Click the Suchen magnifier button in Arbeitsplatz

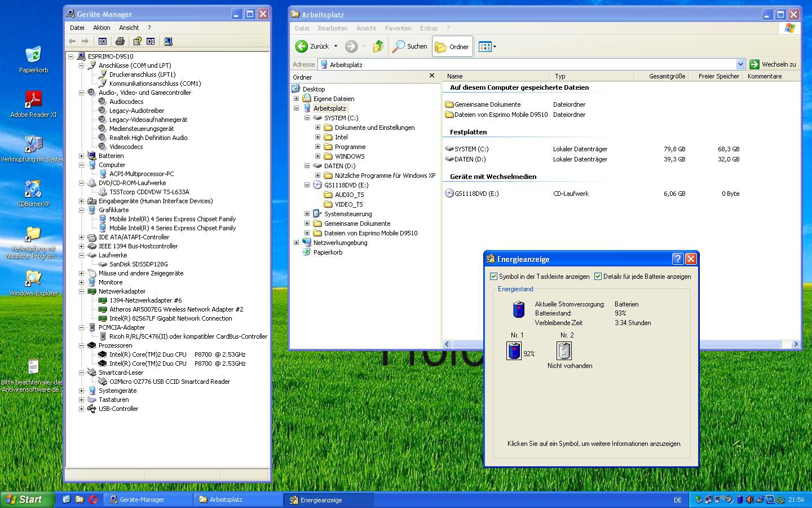click(410, 46)
